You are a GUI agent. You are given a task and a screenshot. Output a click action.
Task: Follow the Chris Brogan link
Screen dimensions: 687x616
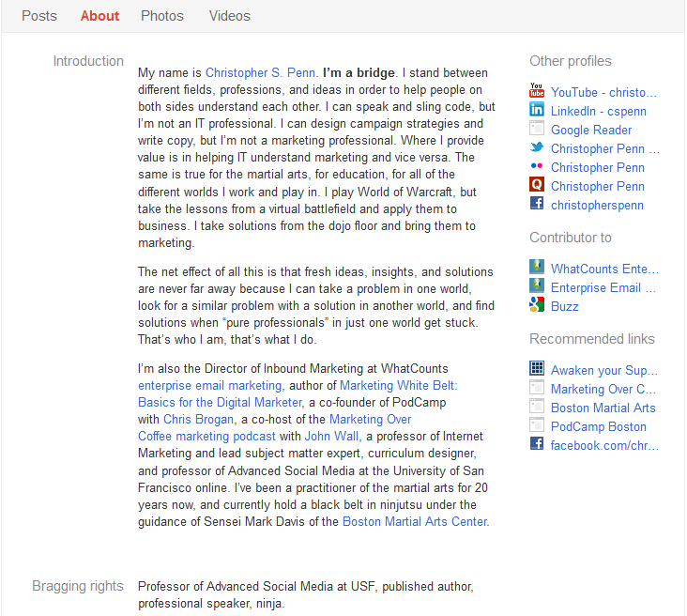[x=200, y=419]
